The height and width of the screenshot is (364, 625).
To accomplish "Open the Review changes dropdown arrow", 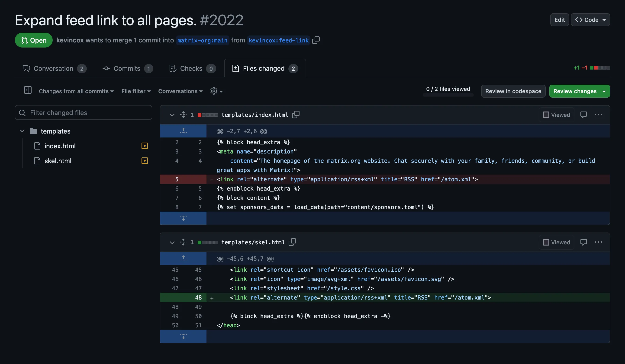I will point(604,91).
